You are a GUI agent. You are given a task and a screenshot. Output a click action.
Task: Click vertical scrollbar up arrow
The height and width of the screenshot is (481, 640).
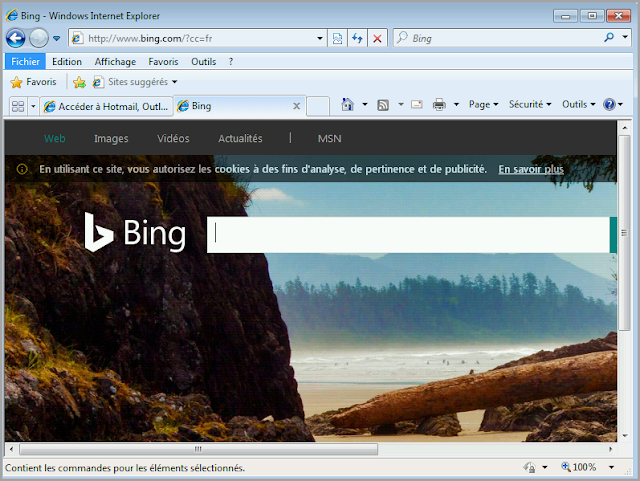[x=624, y=128]
